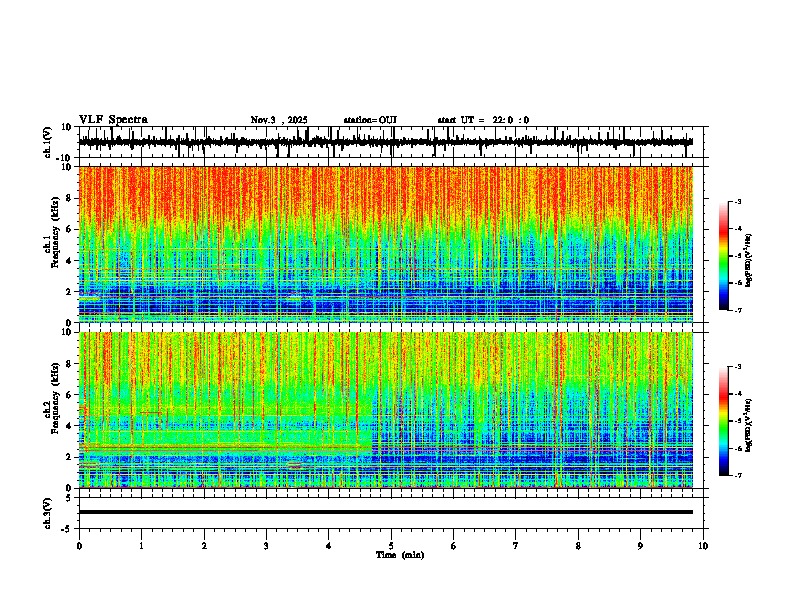Click the "2" kHz tick on ch.2 spectrogram

click(x=69, y=457)
